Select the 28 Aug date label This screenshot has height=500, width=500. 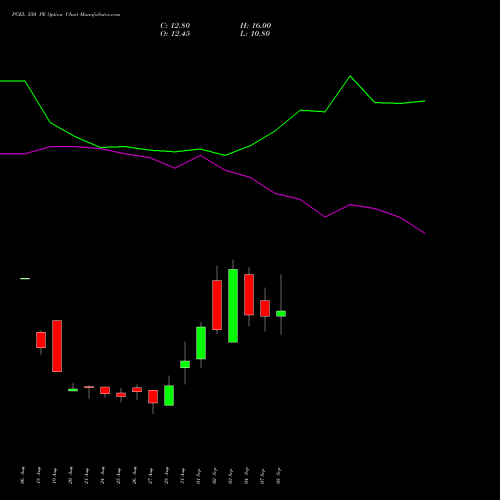166,476
